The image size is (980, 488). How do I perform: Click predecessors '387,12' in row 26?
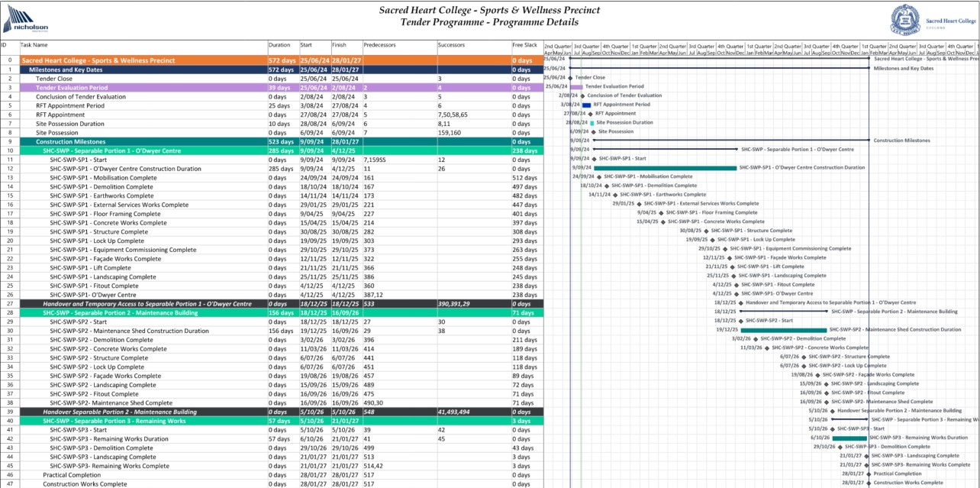point(372,295)
